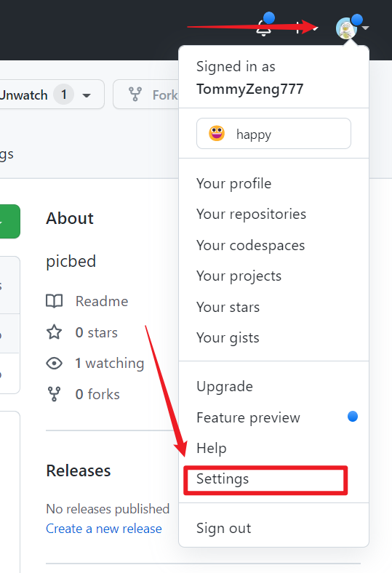Follow the Create a new release link
Image resolution: width=392 pixels, height=573 pixels.
[x=104, y=529]
